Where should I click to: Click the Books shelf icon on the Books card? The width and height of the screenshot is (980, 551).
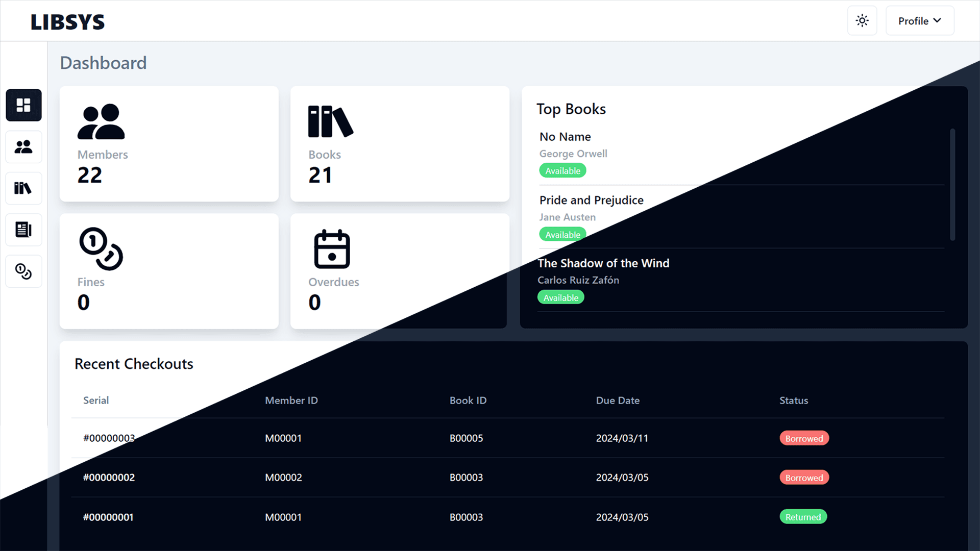point(331,121)
